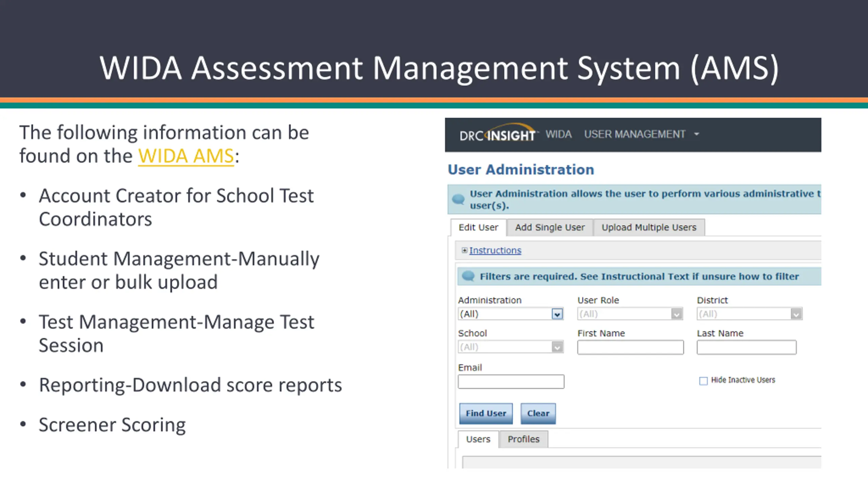This screenshot has height=488, width=868.
Task: Open the District dropdown
Action: pos(795,314)
